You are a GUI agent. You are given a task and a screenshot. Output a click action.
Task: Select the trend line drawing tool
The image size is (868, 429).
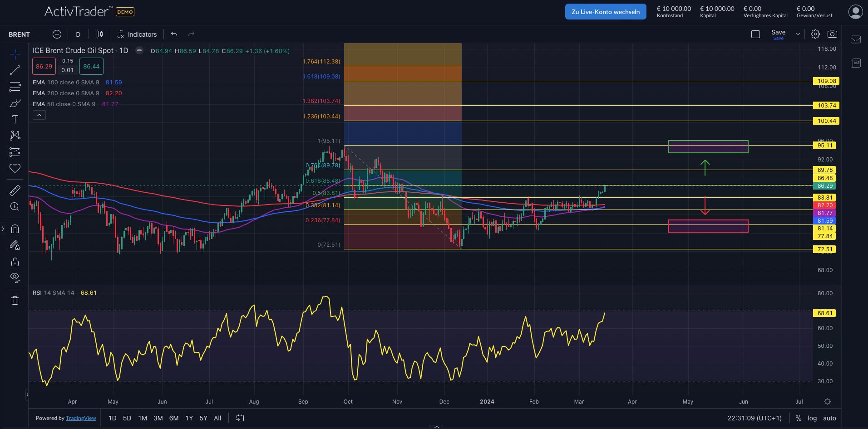(x=15, y=70)
